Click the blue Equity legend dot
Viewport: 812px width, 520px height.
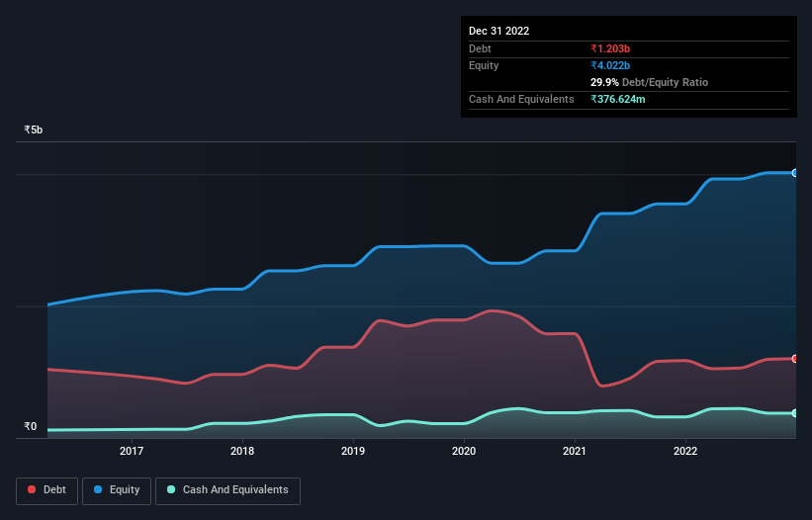[x=98, y=489]
